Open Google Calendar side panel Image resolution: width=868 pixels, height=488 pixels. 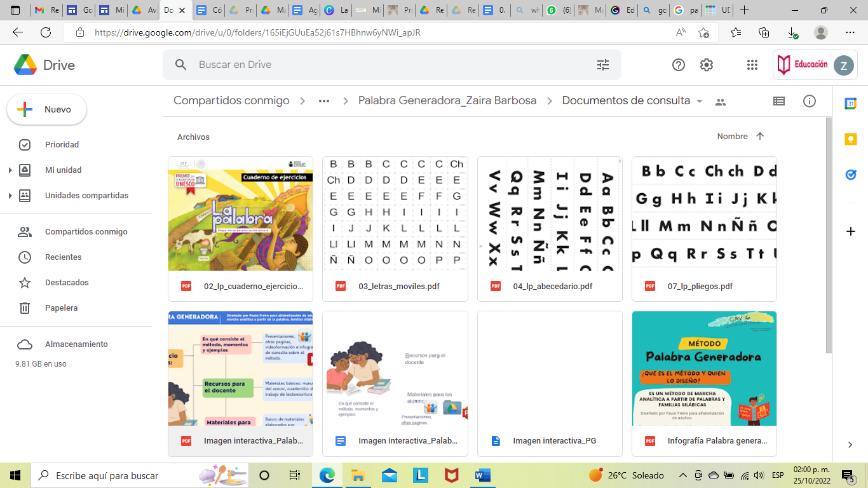point(851,104)
